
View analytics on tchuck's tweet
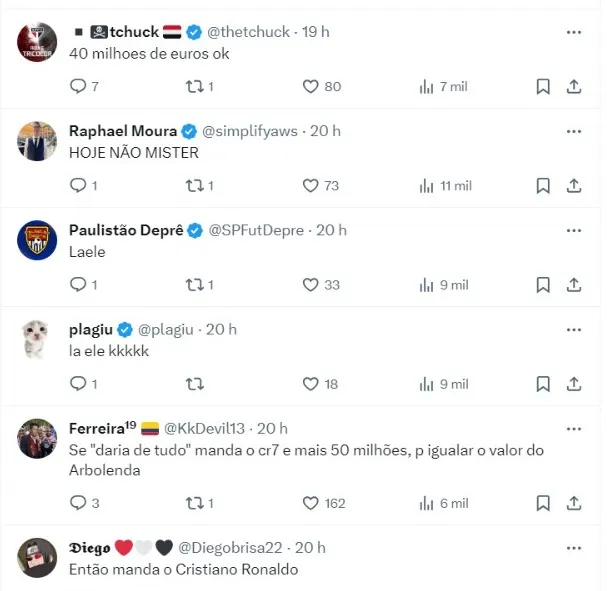[427, 87]
